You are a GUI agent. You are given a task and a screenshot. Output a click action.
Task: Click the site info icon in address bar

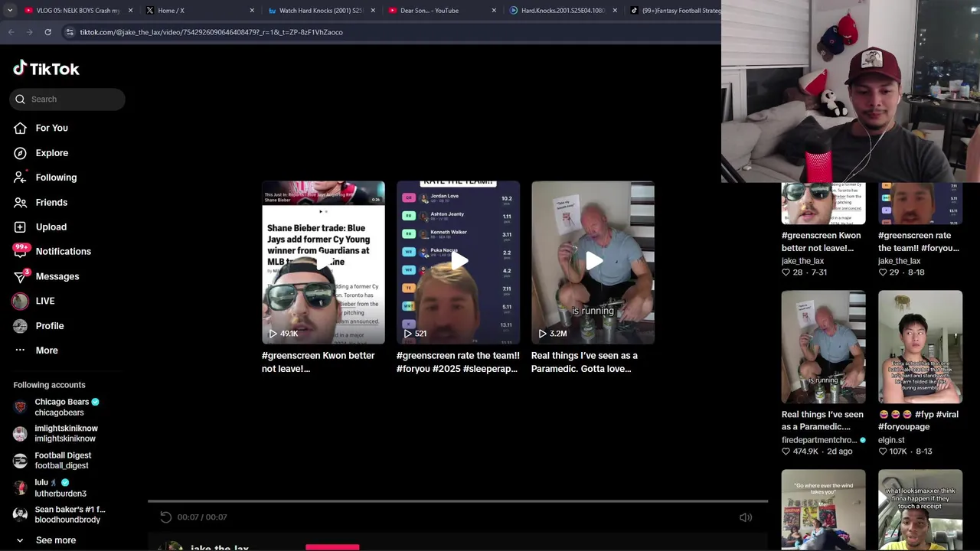pyautogui.click(x=70, y=32)
